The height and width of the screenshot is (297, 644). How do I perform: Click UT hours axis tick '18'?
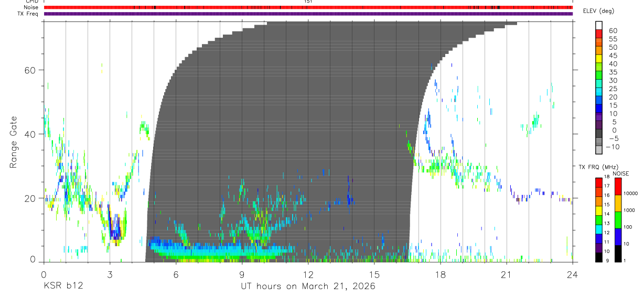[440, 273]
